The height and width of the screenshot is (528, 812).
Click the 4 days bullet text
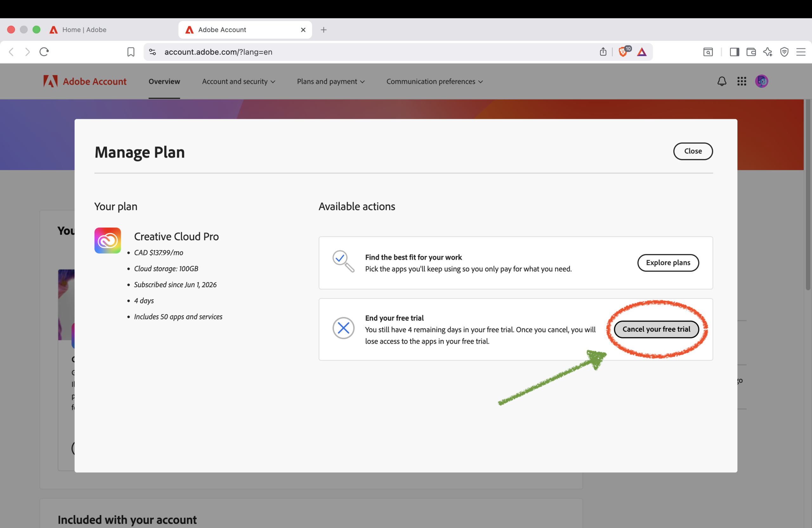144,301
